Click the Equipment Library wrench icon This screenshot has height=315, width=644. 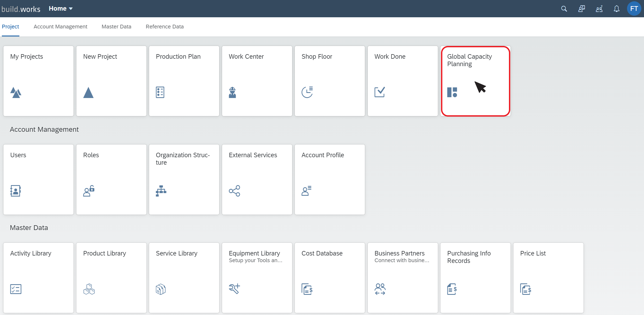[234, 289]
